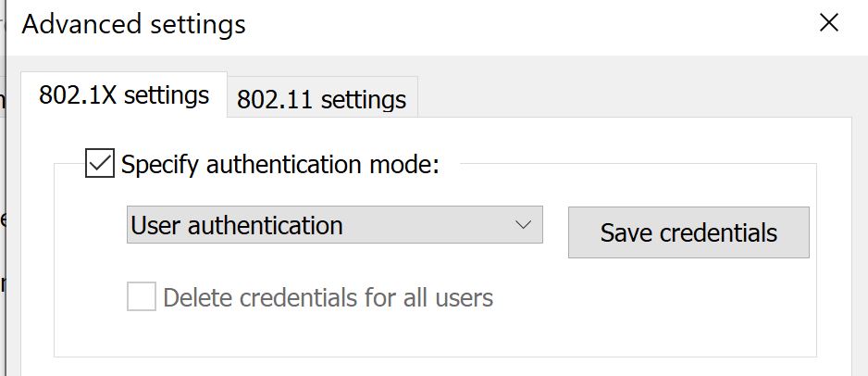Click the authentication mode dropdown chevron arrow
The width and height of the screenshot is (868, 376).
pos(523,225)
